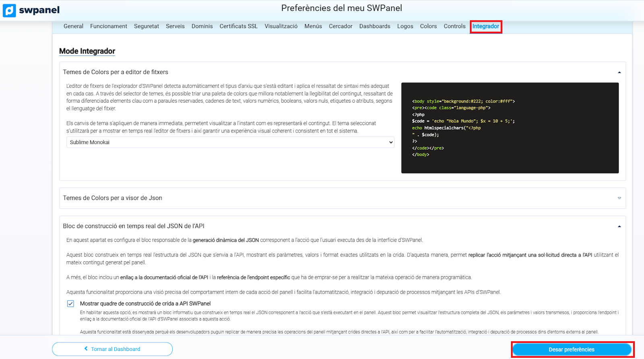Click the code preview panel
This screenshot has height=359, width=644.
coord(510,128)
